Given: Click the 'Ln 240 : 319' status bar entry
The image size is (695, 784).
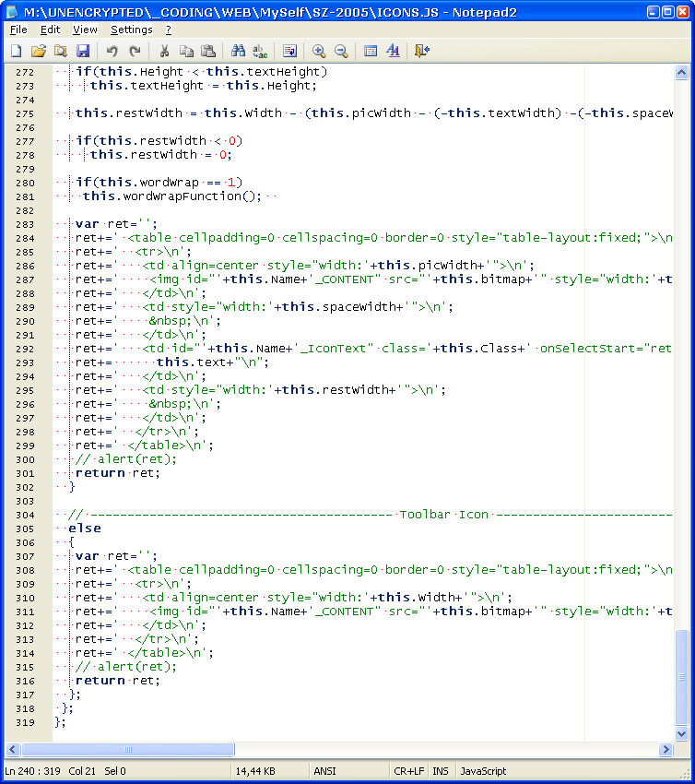Looking at the screenshot, I should point(32,771).
